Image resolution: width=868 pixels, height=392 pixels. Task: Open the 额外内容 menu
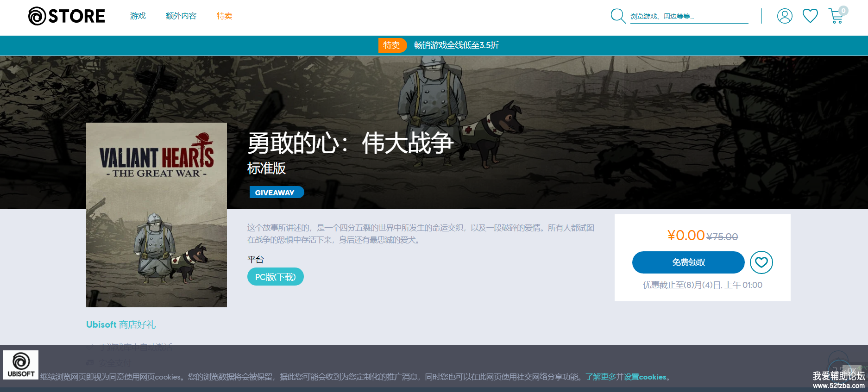181,16
